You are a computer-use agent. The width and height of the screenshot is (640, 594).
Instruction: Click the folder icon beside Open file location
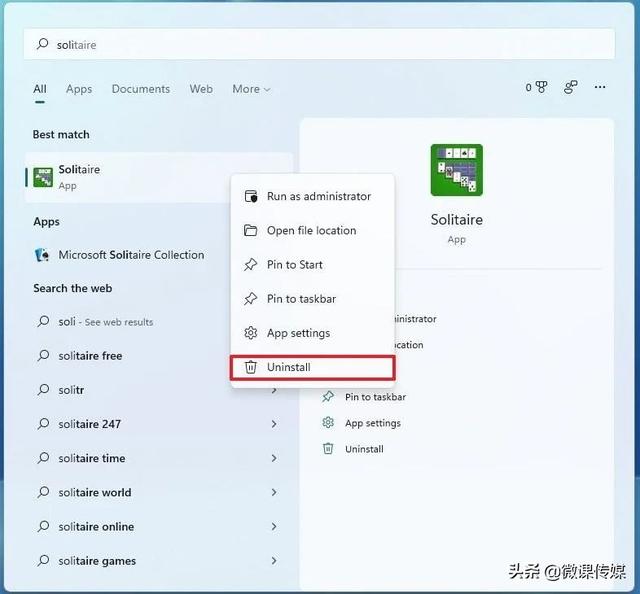pyautogui.click(x=250, y=231)
